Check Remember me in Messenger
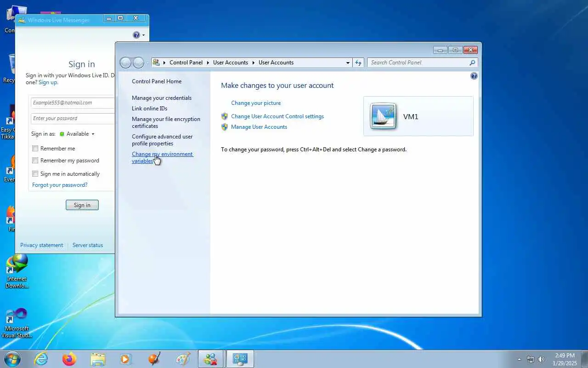 point(35,149)
